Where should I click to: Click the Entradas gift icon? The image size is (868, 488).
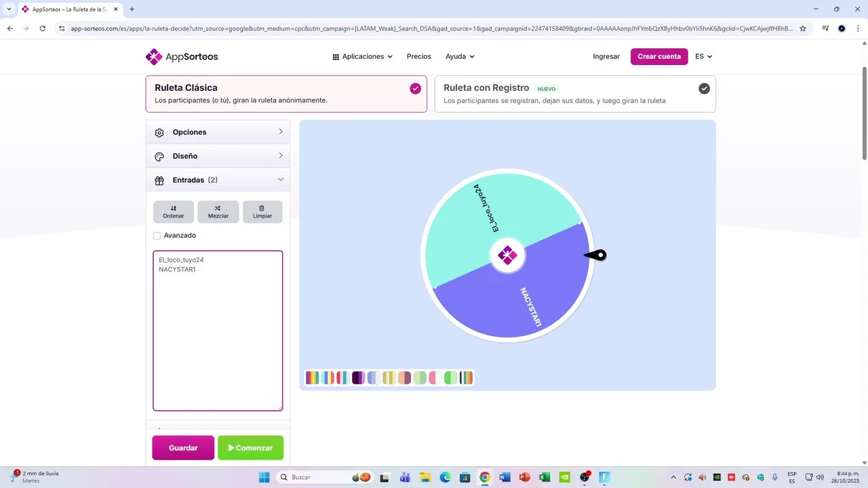click(159, 181)
